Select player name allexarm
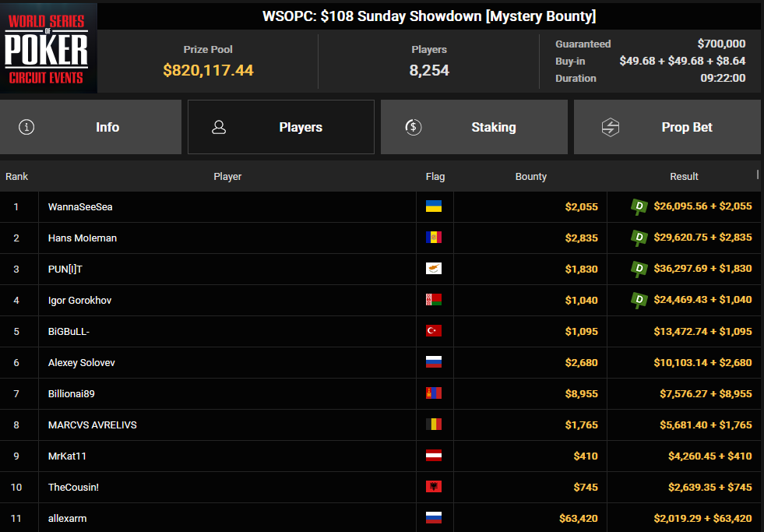 pyautogui.click(x=67, y=518)
